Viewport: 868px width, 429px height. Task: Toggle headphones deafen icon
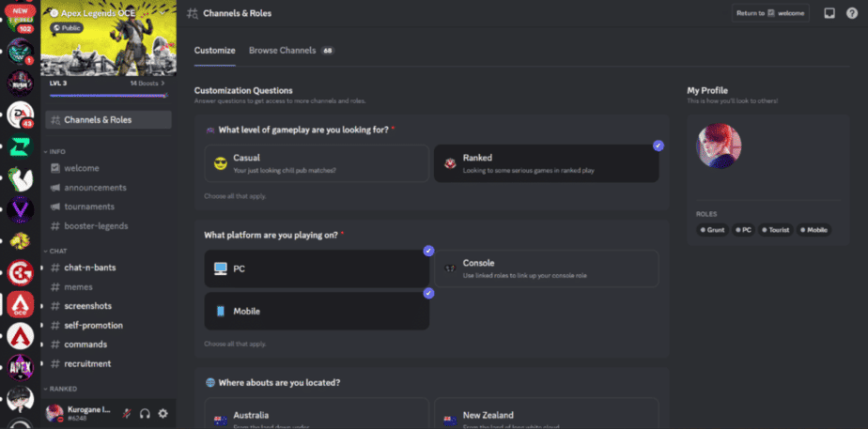click(x=145, y=413)
